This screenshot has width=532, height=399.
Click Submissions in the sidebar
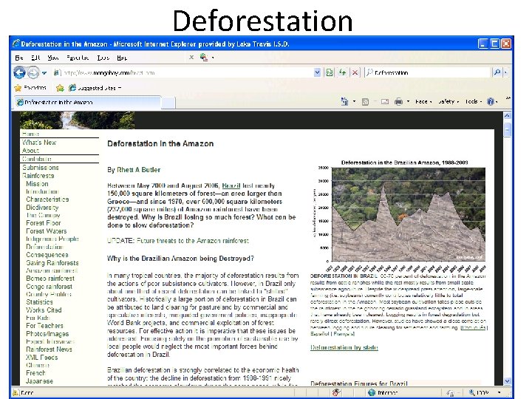point(41,167)
